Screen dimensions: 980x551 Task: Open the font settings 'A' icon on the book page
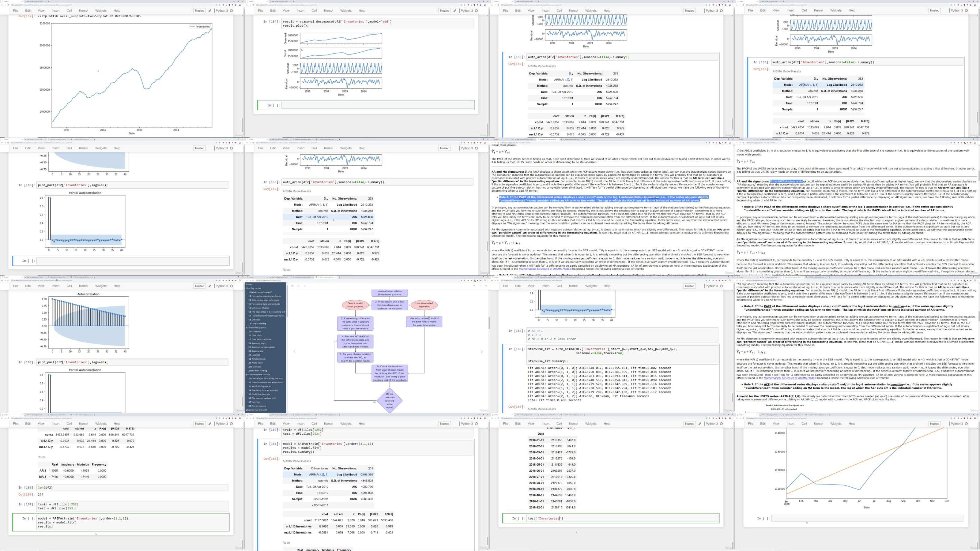305,286
